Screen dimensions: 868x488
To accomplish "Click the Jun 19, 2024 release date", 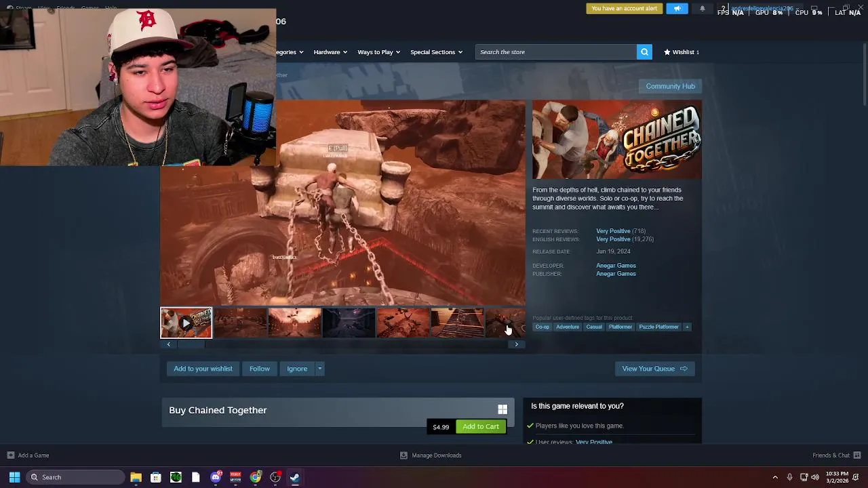I will pos(613,251).
